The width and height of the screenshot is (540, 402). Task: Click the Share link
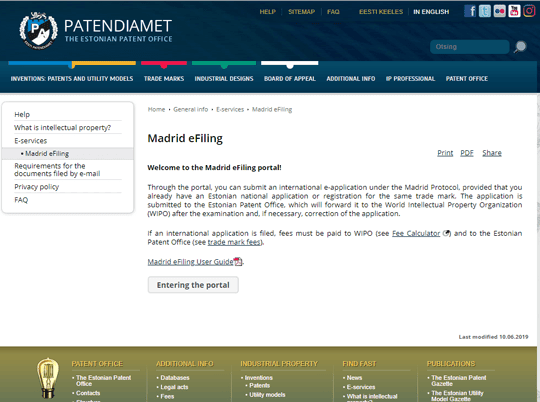click(492, 153)
